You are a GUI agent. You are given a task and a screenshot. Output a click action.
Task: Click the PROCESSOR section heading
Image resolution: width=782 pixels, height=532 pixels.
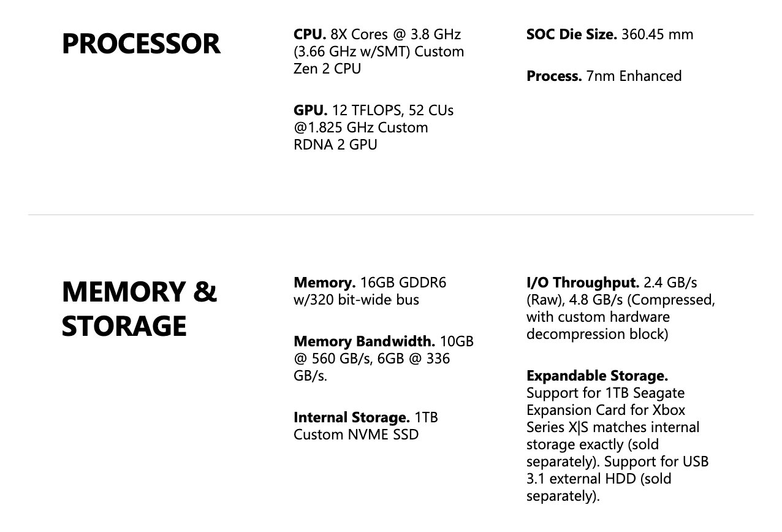point(141,44)
